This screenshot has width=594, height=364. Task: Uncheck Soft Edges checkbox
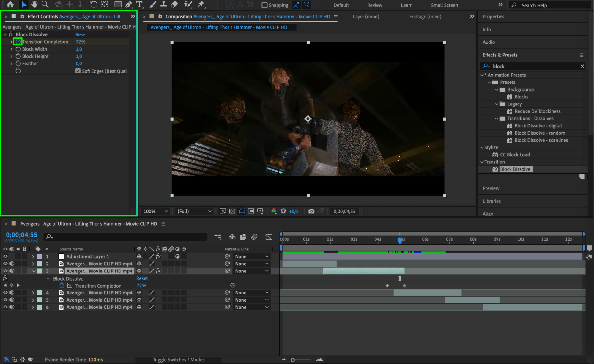click(x=78, y=71)
